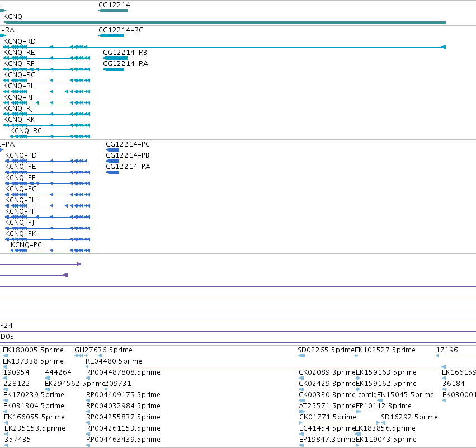Click the EK180005.5prime EST label

(34, 350)
